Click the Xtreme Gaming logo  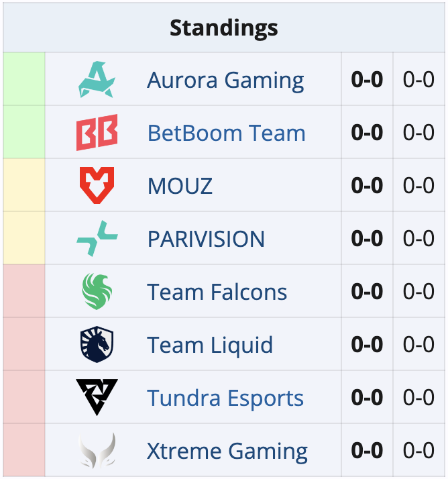tap(97, 451)
